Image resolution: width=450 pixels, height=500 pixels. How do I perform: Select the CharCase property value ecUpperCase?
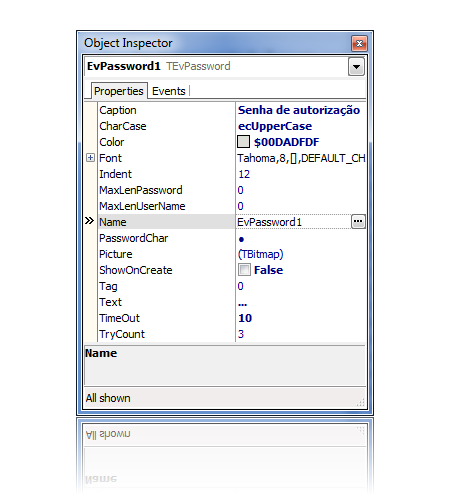click(x=275, y=126)
